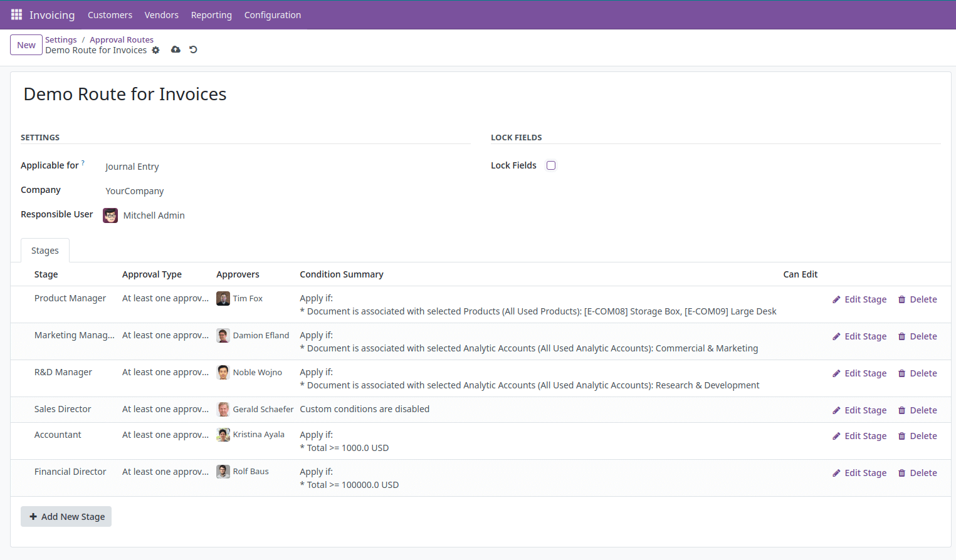Click Mitchell Admin's avatar image

pyautogui.click(x=110, y=215)
